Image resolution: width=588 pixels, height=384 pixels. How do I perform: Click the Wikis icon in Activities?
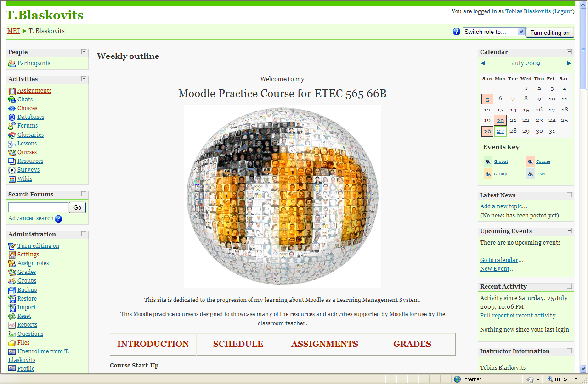(x=12, y=179)
